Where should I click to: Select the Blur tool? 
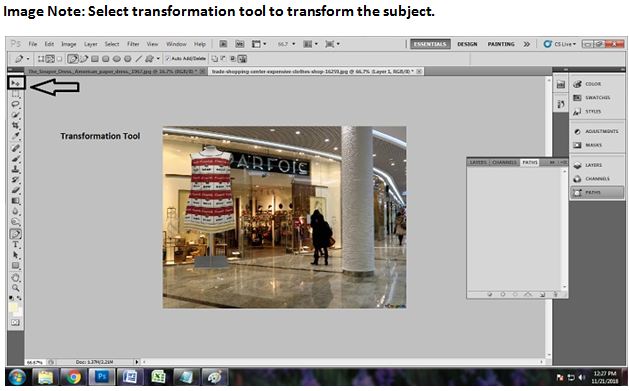tap(15, 211)
